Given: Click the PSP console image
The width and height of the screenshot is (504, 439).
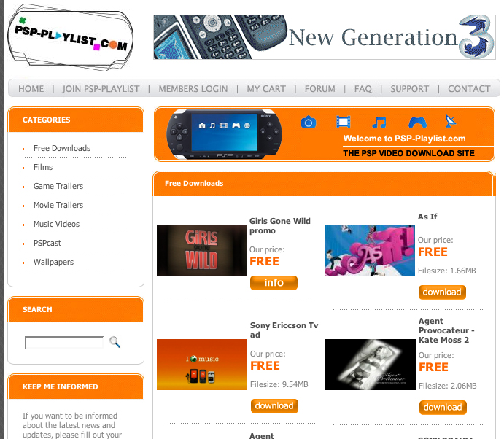Looking at the screenshot, I should tap(224, 134).
